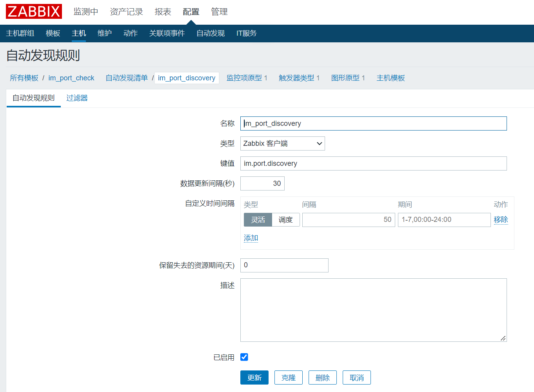
Task: Open 主机模板 link
Action: click(391, 78)
